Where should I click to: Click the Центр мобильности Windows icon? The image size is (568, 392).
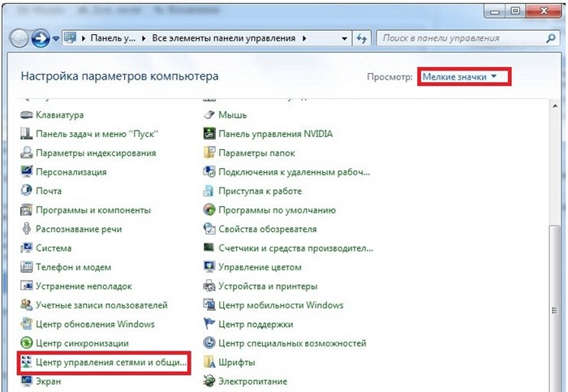point(209,305)
